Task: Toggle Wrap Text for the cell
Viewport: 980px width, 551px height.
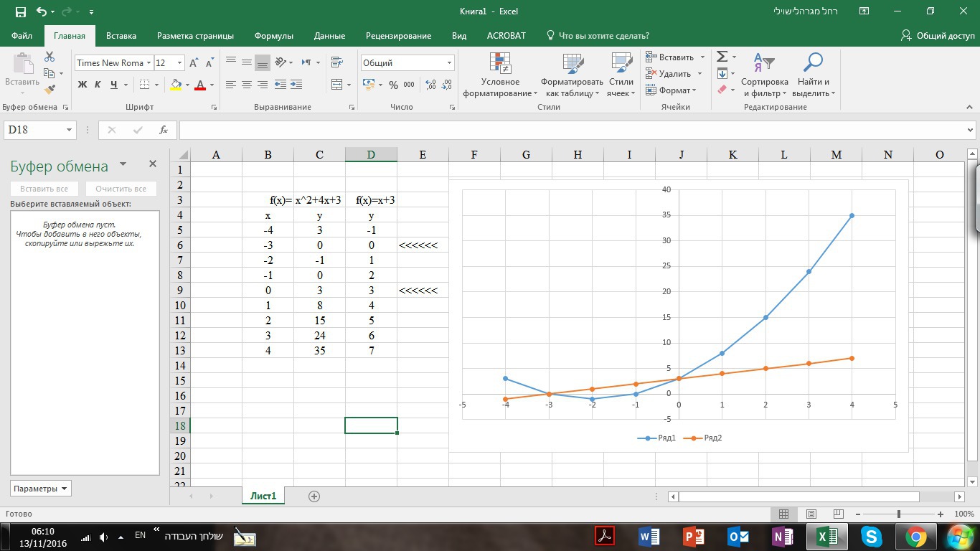Action: (337, 62)
